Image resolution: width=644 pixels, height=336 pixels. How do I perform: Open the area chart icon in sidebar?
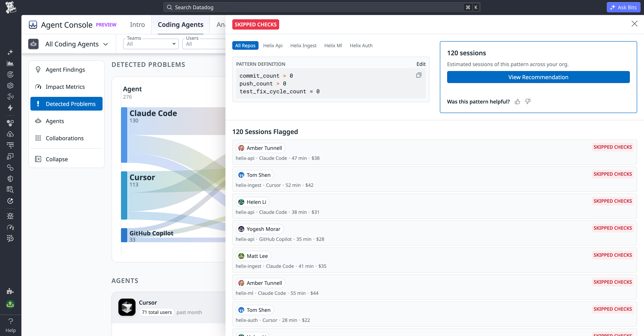pos(10,63)
